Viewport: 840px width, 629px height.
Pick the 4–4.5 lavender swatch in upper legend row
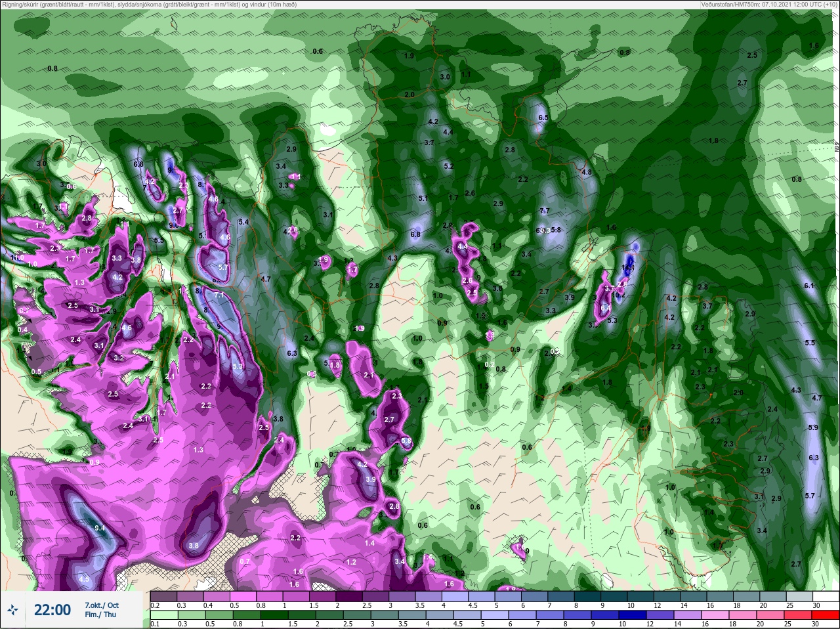(x=456, y=596)
